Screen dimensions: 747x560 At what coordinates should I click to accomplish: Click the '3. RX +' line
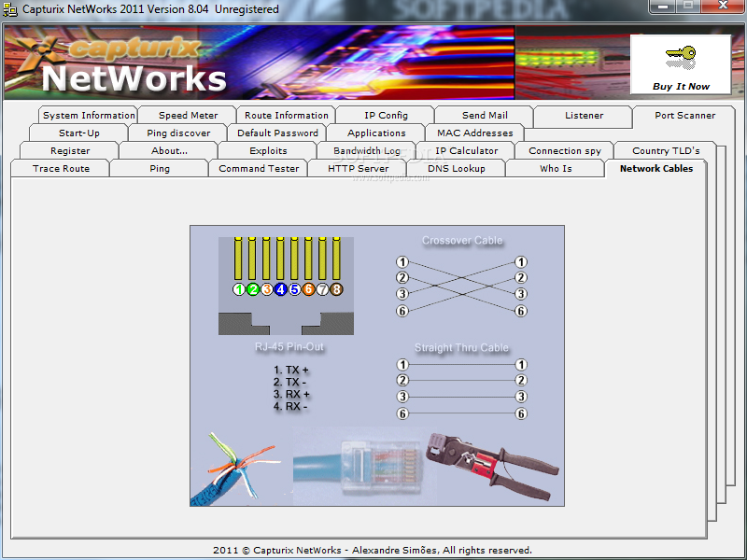[x=291, y=394]
